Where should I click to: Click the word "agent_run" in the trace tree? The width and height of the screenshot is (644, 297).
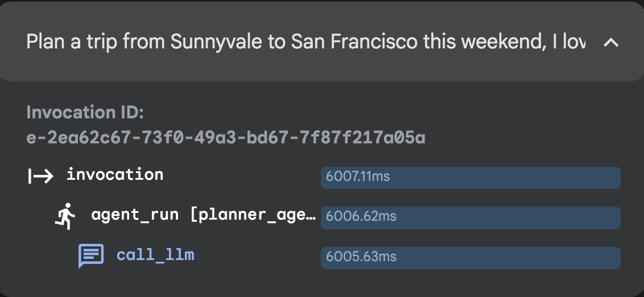click(x=134, y=215)
